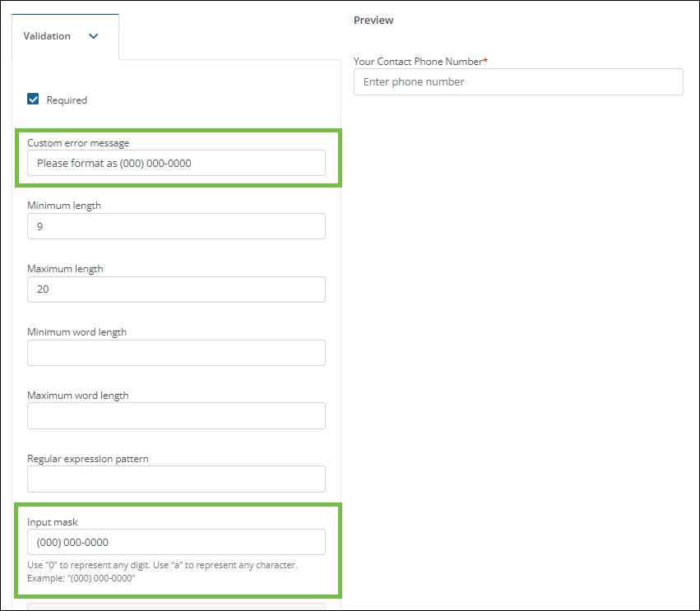
Task: Click the Preview heading
Action: pyautogui.click(x=373, y=20)
